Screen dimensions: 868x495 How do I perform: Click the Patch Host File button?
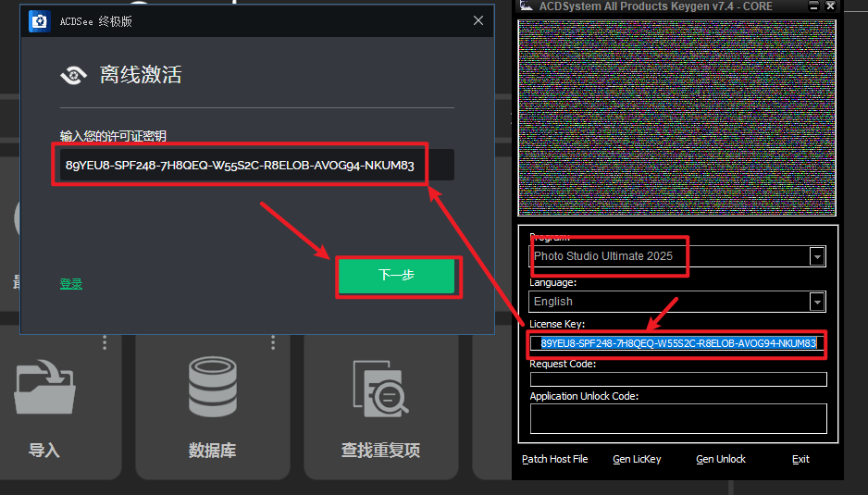(x=554, y=459)
